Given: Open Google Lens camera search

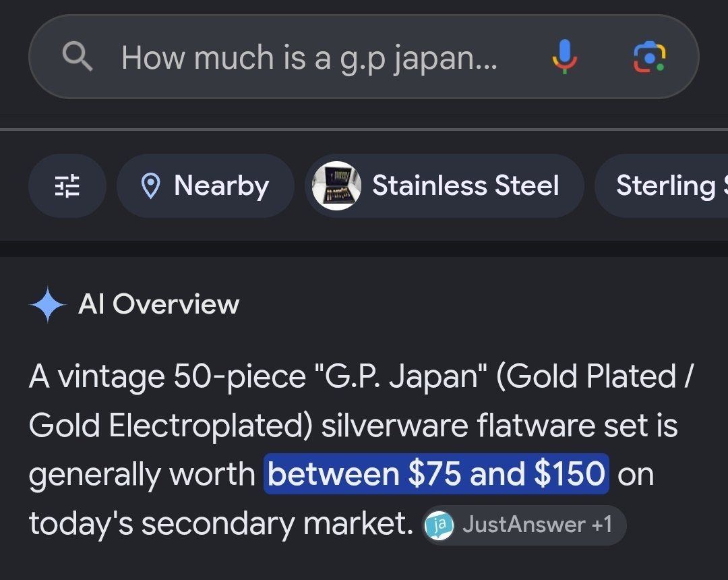Looking at the screenshot, I should [x=650, y=57].
